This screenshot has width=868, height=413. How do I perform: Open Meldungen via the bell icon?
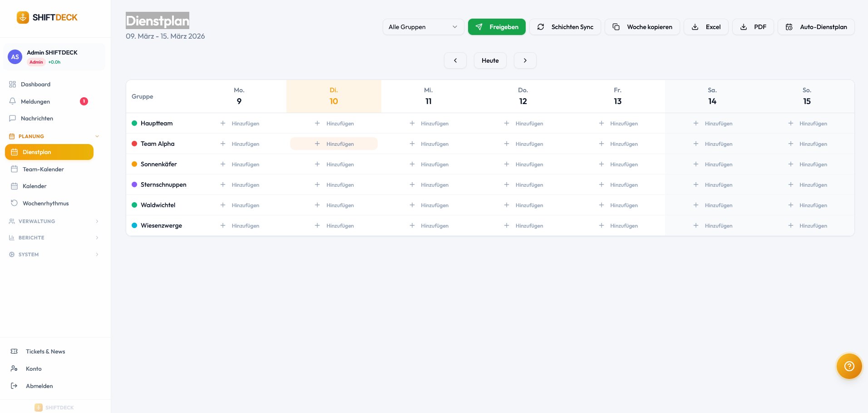pos(13,101)
